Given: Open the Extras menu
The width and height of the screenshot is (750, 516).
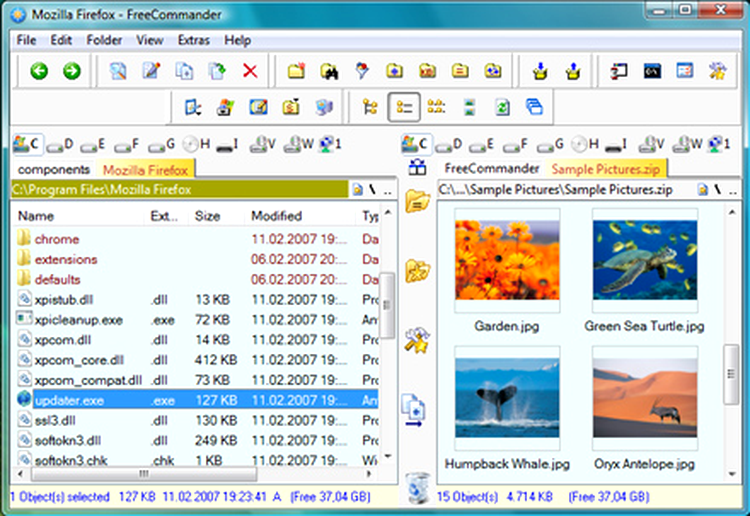Looking at the screenshot, I should pos(194,40).
